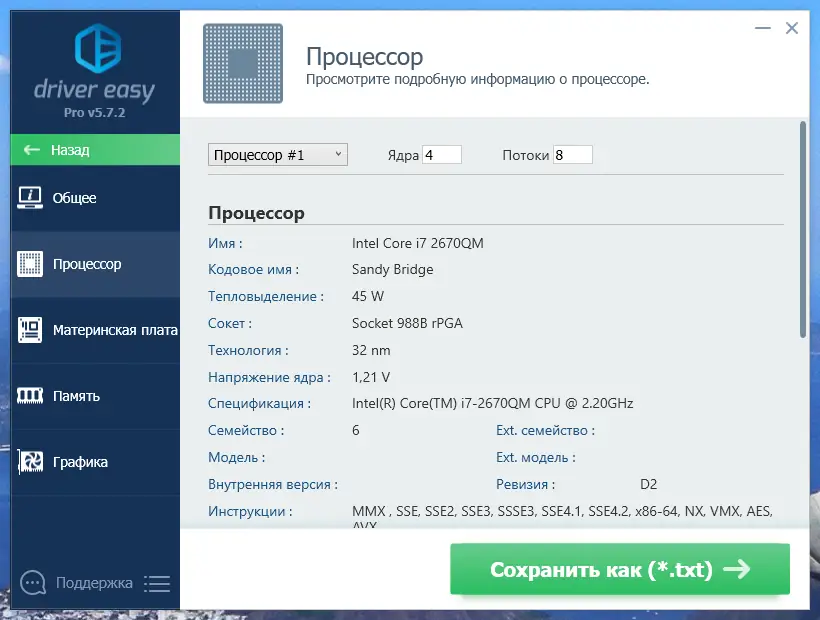Image resolution: width=820 pixels, height=620 pixels.
Task: Select the Потоки value field
Action: click(x=572, y=154)
